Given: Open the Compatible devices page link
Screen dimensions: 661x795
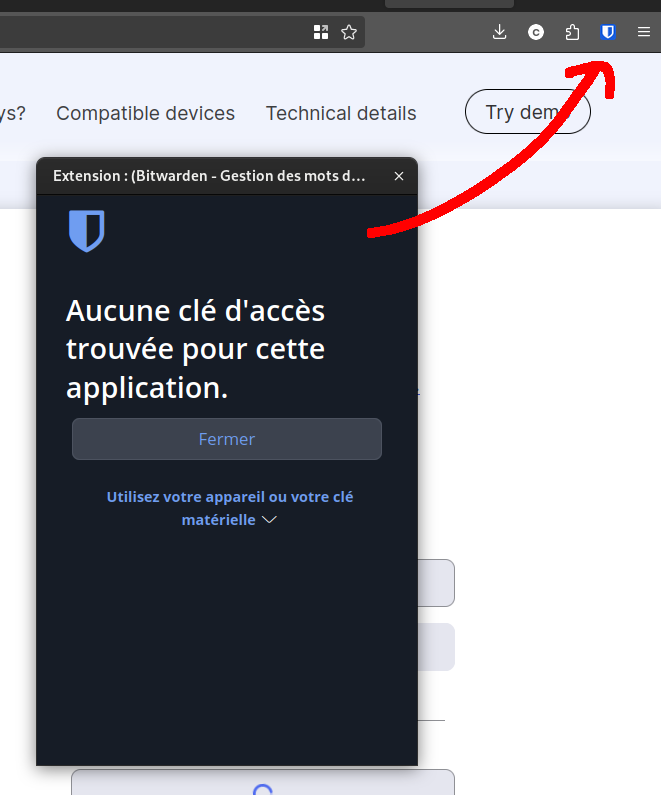Looking at the screenshot, I should coord(145,113).
